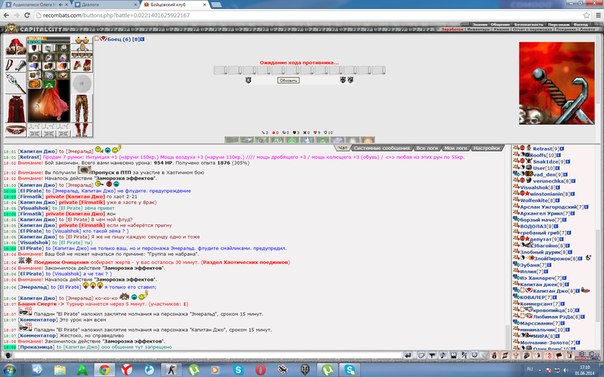Select the red gloves slot
The height and width of the screenshot is (377, 604).
[x=82, y=65]
